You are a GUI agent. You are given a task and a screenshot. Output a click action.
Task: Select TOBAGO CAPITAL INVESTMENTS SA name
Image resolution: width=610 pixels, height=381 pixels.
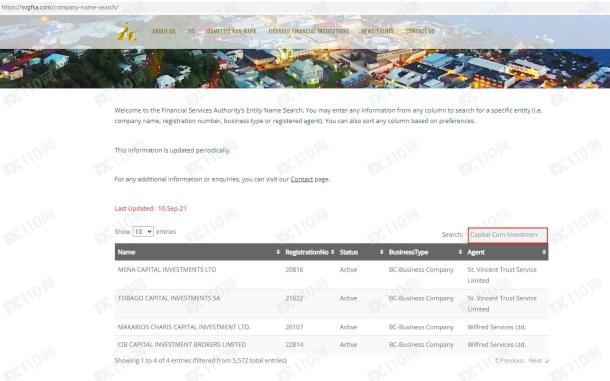(x=169, y=298)
